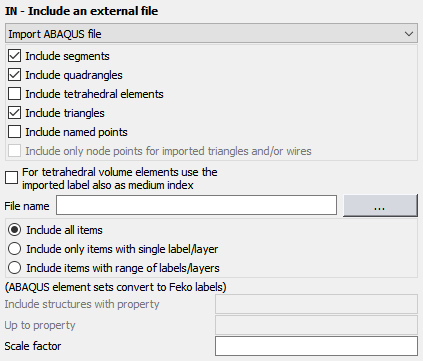Image resolution: width=423 pixels, height=361 pixels.
Task: Click the File name label
Action: click(x=27, y=206)
